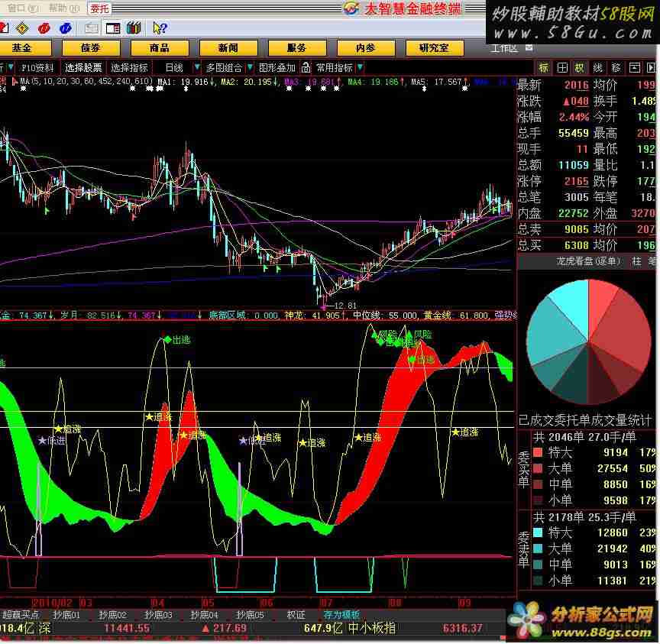Click the lock icon beside 图形叠加
The width and height of the screenshot is (660, 644).
point(306,67)
